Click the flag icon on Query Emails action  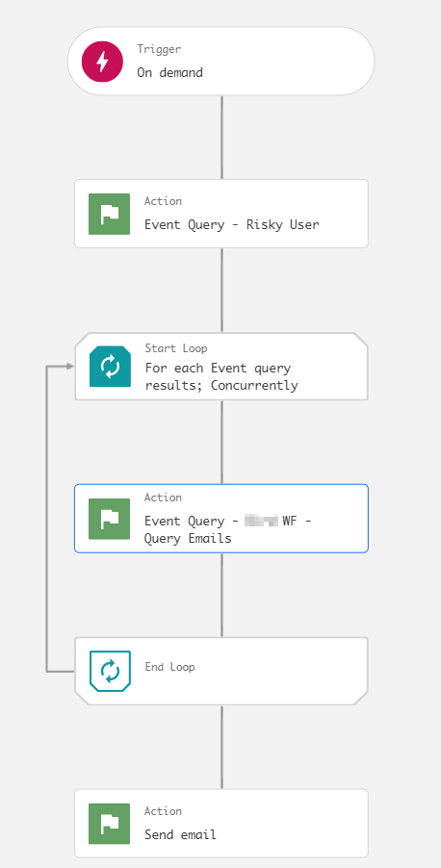[x=109, y=519]
